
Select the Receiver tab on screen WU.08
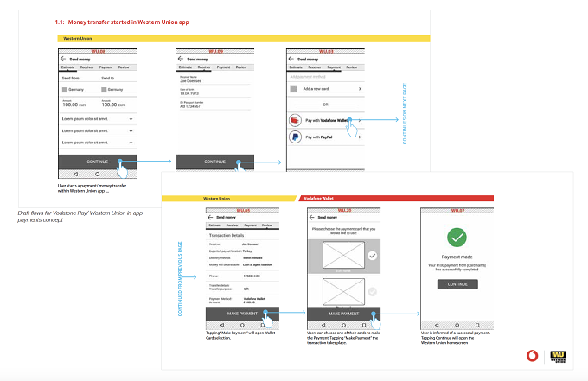click(x=86, y=67)
